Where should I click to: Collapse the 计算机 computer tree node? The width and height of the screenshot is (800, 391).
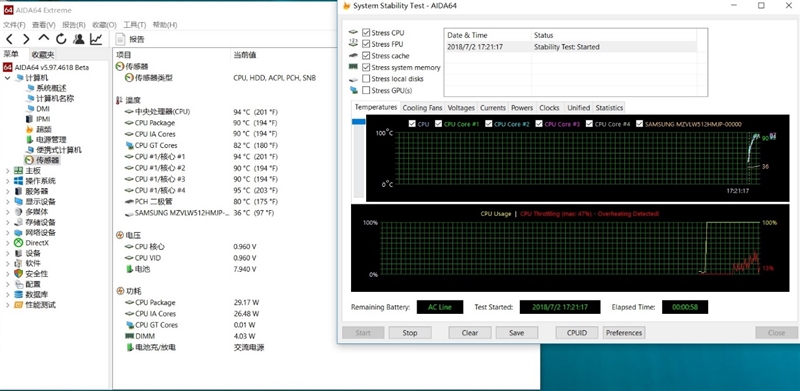point(7,78)
